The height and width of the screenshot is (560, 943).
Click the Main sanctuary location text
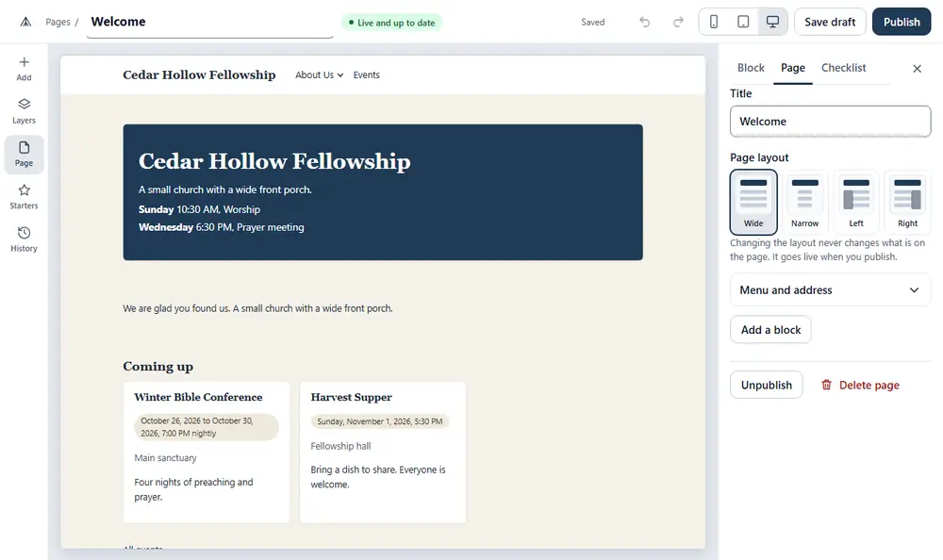(165, 458)
